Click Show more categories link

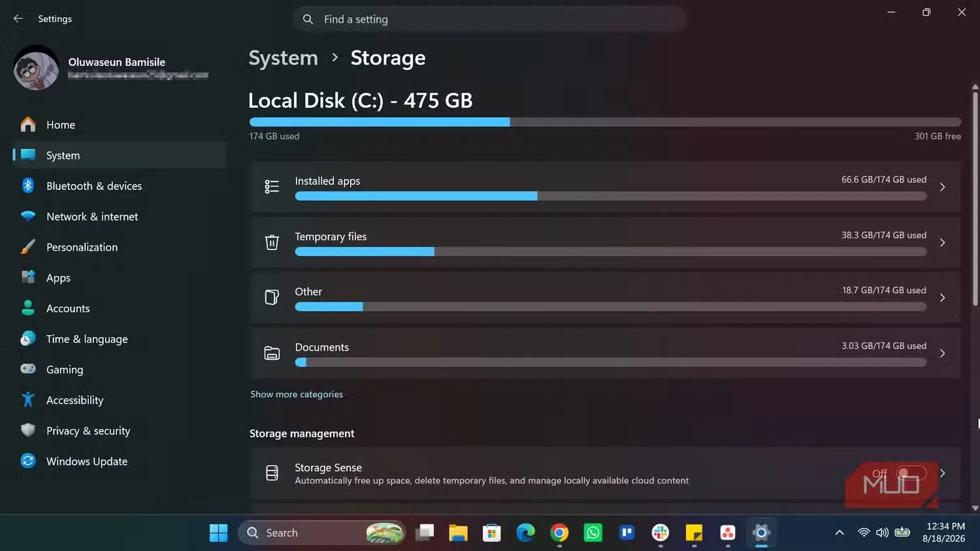(x=297, y=394)
